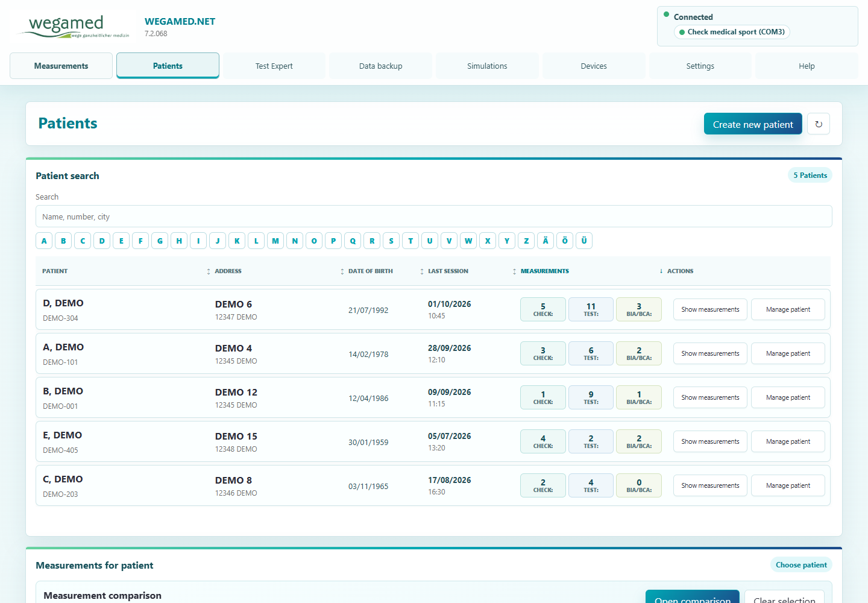
Task: Click the 4 CHECK badge for E, DEMO
Action: (543, 441)
